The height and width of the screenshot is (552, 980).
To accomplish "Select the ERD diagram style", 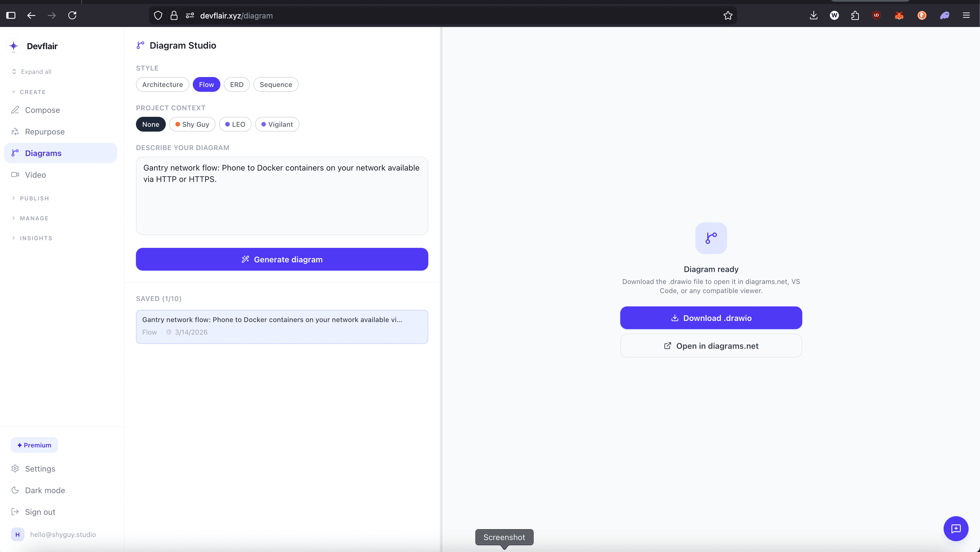I will coord(237,84).
